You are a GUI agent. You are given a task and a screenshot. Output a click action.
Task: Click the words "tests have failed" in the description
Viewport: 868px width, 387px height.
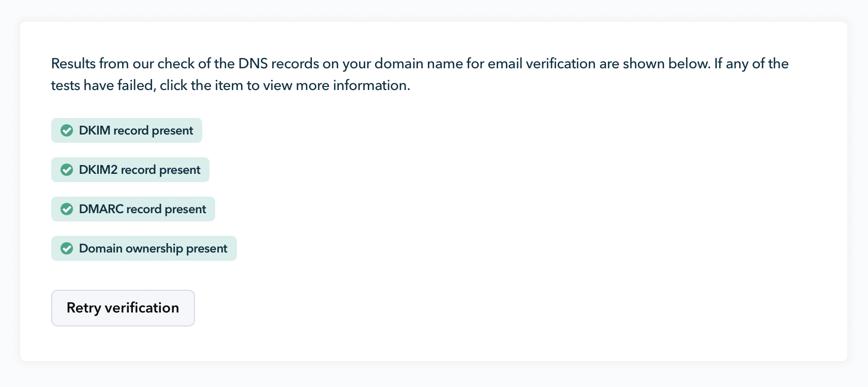(103, 85)
